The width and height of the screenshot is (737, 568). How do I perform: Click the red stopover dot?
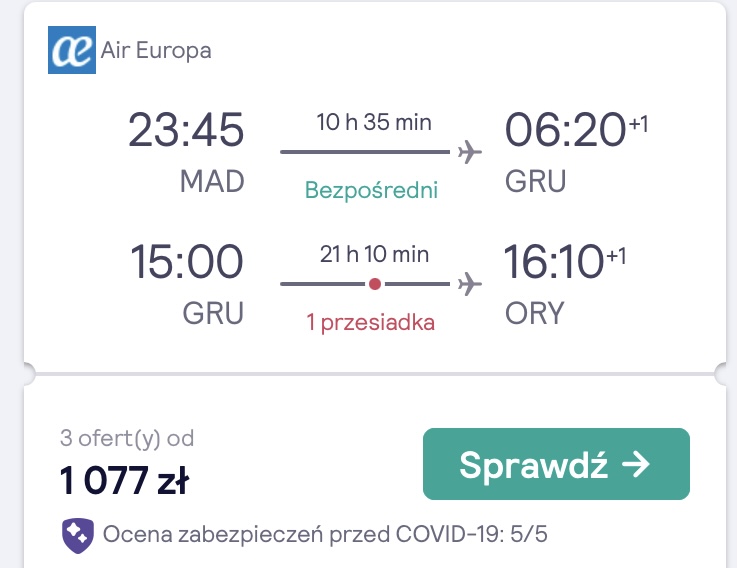pos(375,284)
